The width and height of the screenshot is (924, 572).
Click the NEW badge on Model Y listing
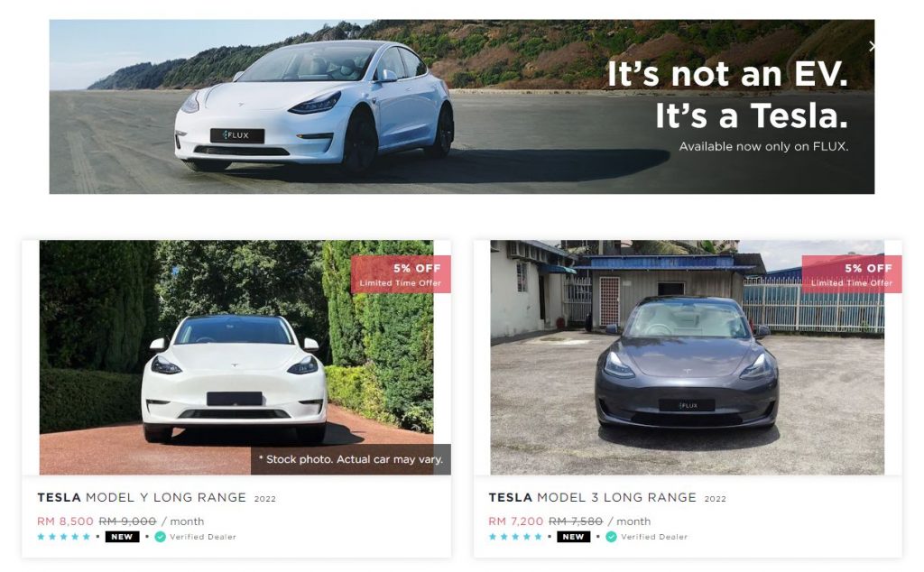122,537
